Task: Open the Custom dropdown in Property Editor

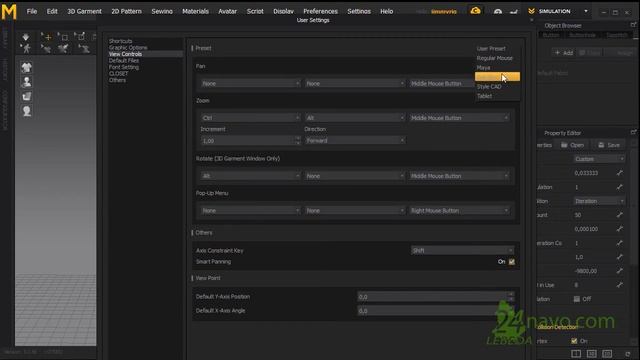Action: (599, 159)
